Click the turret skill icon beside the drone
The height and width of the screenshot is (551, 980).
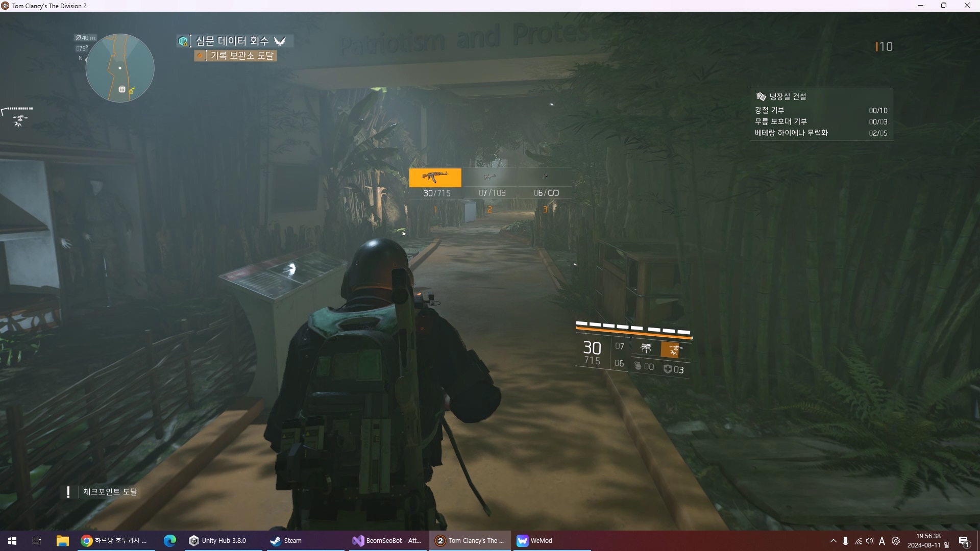tap(646, 348)
